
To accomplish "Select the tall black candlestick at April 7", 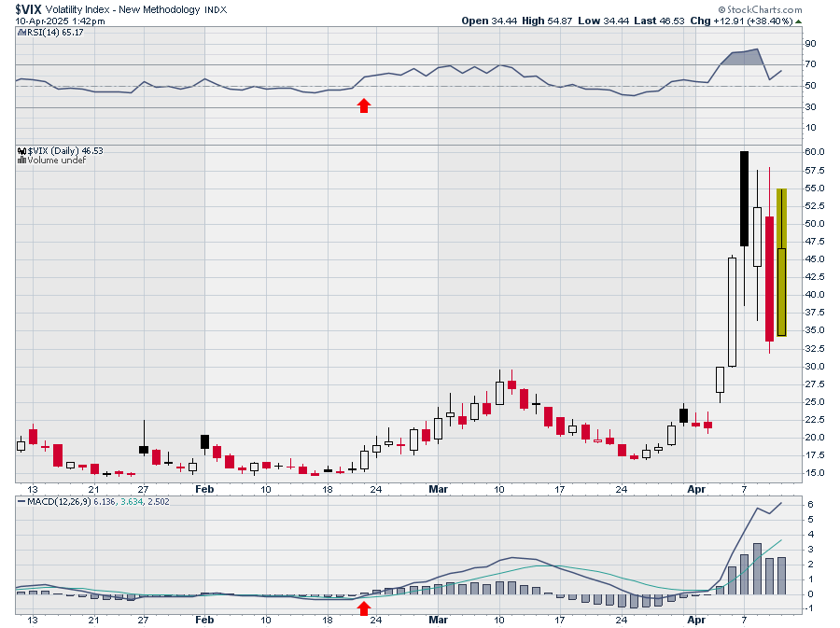I will coord(744,198).
